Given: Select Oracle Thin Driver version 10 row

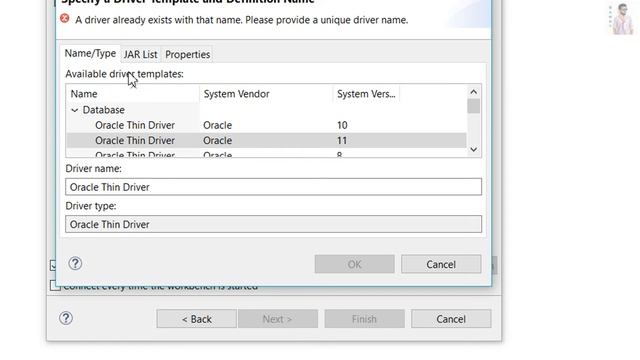Looking at the screenshot, I should (266, 125).
